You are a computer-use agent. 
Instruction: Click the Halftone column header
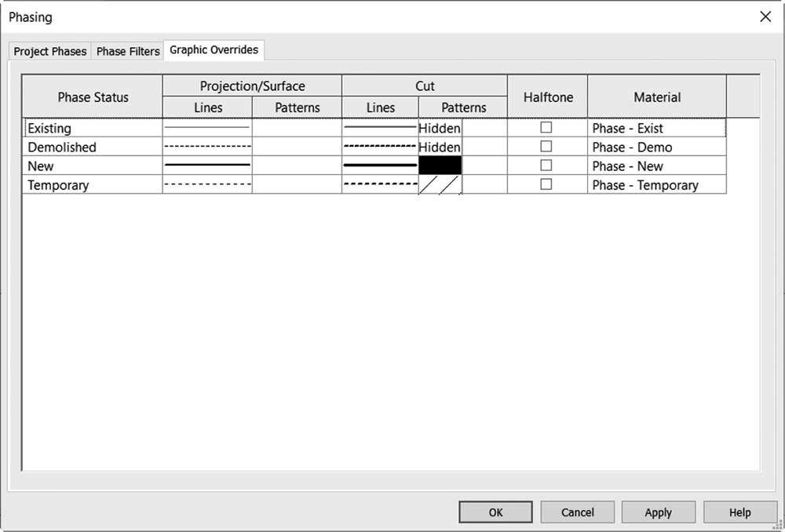[548, 97]
